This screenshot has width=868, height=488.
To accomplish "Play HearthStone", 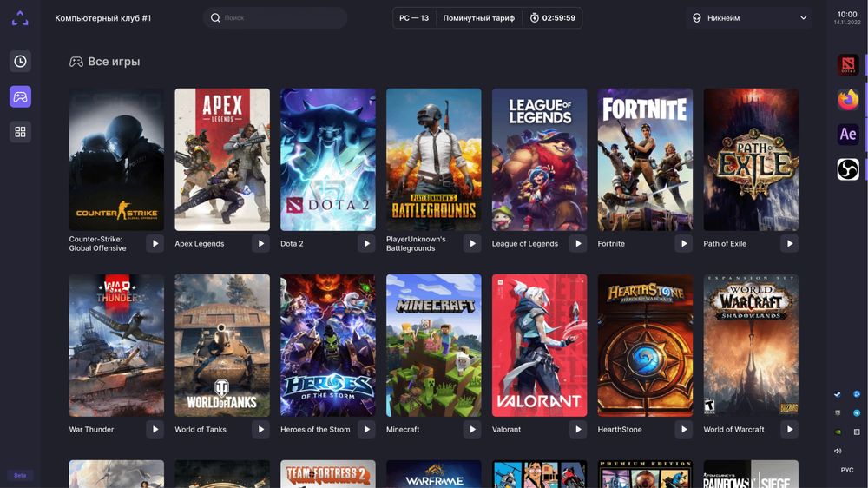I will pos(684,429).
